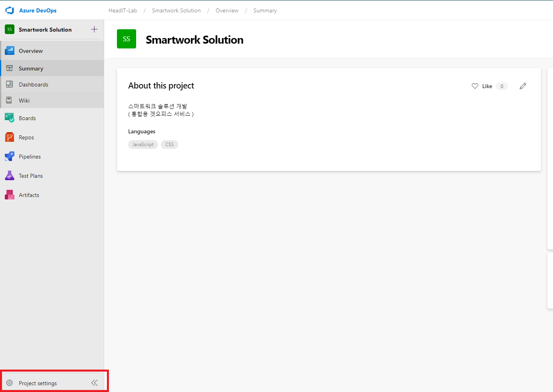Edit project description with pencil icon
The height and width of the screenshot is (392, 553).
(523, 86)
